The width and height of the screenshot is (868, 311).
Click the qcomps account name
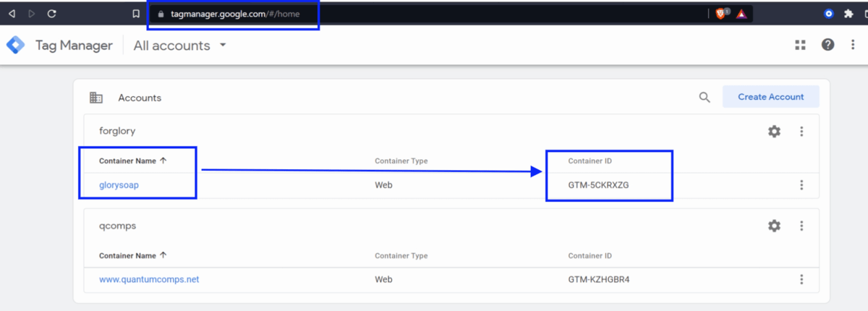(117, 226)
